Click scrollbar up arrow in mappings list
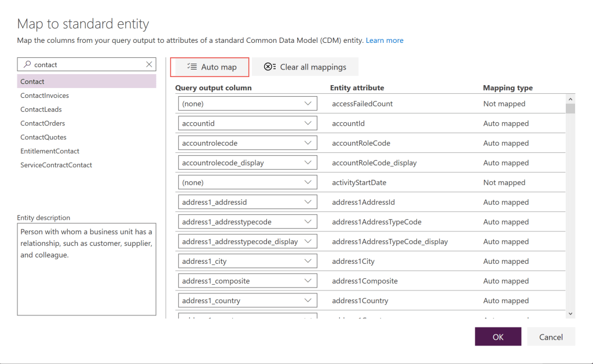The width and height of the screenshot is (593, 364). click(x=570, y=99)
